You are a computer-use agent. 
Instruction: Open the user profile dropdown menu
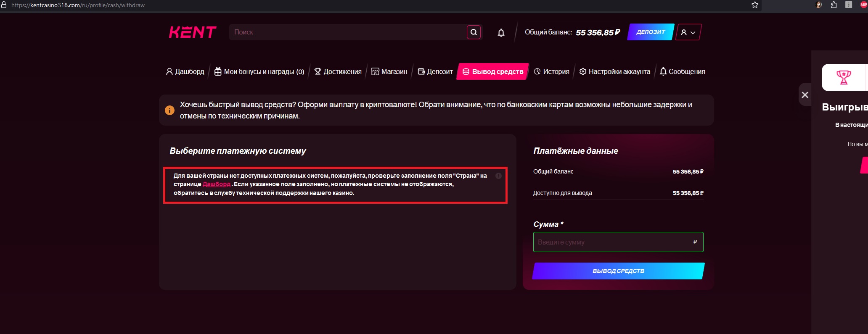coord(688,32)
